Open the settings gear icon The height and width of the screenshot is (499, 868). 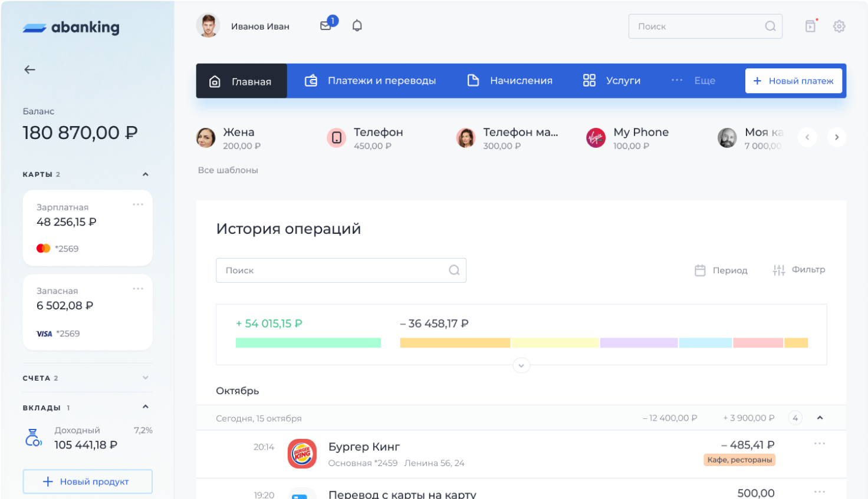839,27
